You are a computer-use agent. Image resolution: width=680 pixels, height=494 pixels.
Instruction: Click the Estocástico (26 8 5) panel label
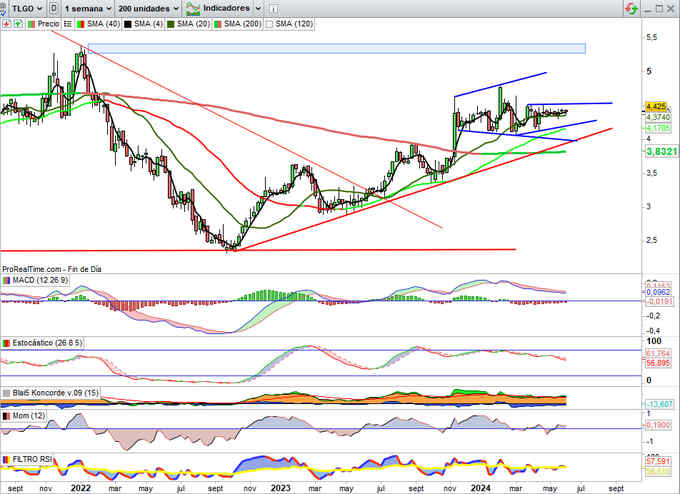(x=47, y=343)
